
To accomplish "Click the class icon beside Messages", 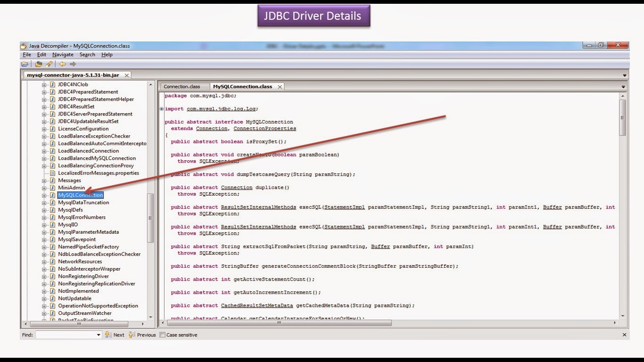I will click(x=53, y=181).
